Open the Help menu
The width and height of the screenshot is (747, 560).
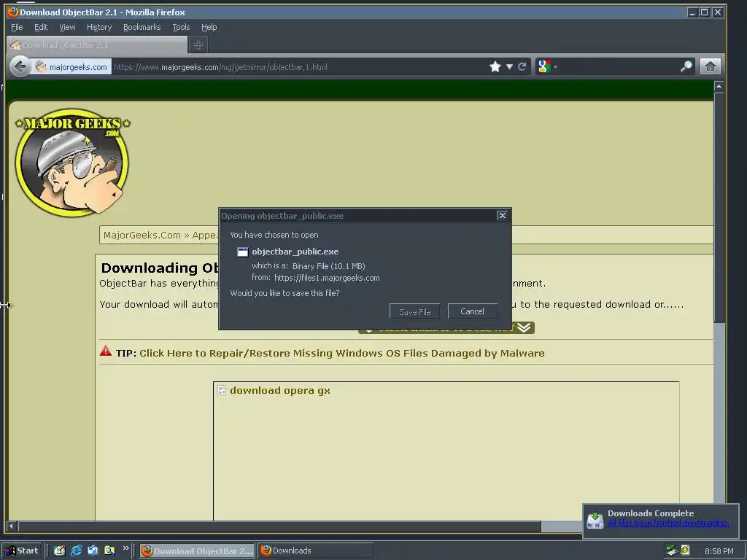pos(209,27)
